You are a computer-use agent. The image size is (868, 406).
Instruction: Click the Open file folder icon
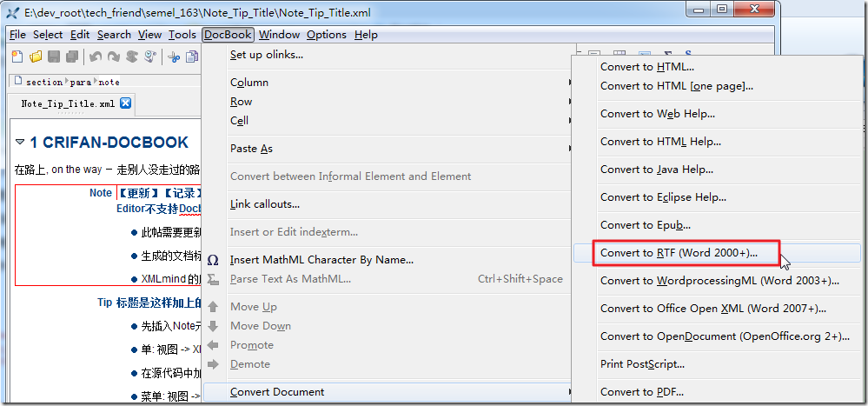click(x=36, y=57)
